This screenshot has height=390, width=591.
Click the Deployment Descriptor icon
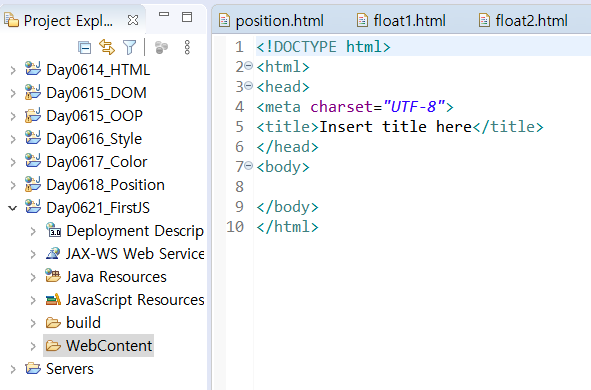[x=53, y=230]
